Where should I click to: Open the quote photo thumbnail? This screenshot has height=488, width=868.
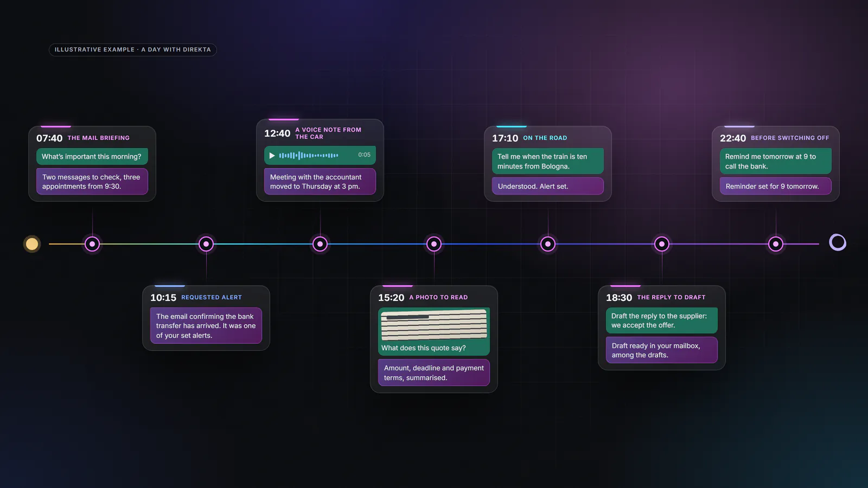434,325
